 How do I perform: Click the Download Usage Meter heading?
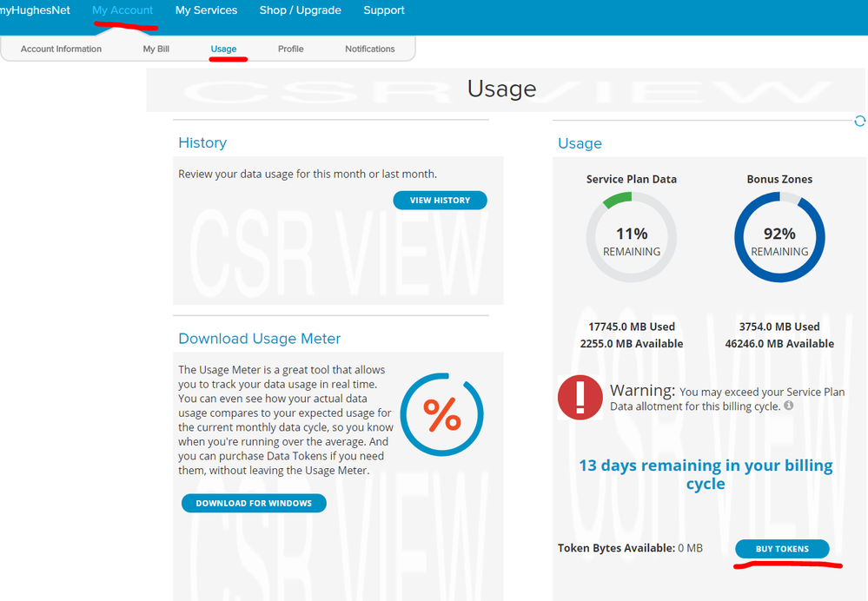click(x=259, y=339)
